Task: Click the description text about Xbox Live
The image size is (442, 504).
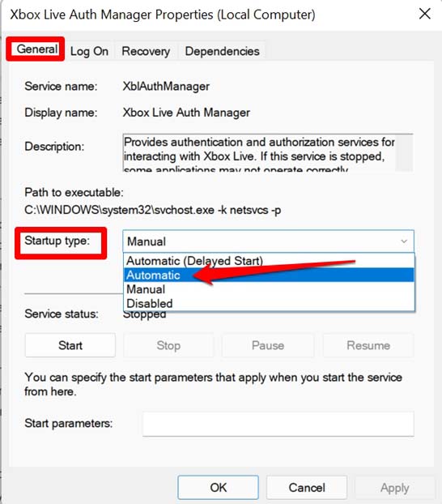Action: pos(259,153)
